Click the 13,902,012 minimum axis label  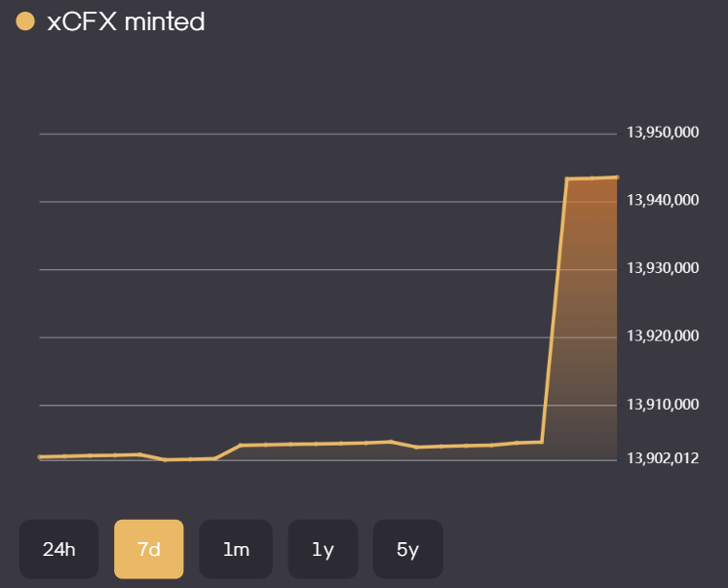tap(663, 458)
